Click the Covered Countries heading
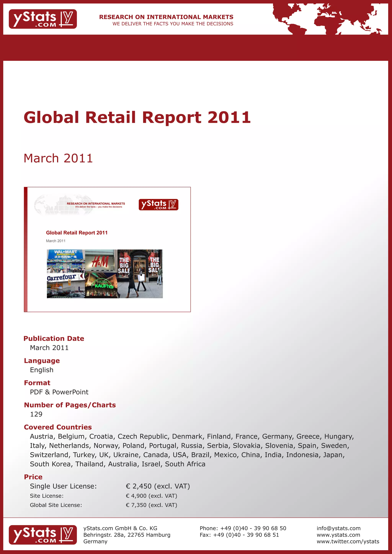Image resolution: width=392 pixels, height=554 pixels. click(58, 427)
